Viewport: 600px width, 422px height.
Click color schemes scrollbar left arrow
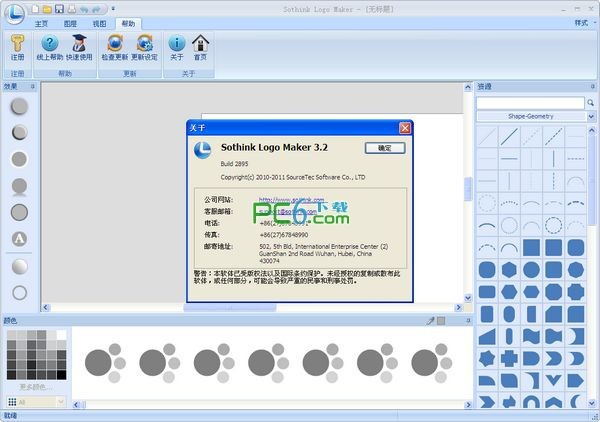pyautogui.click(x=76, y=404)
